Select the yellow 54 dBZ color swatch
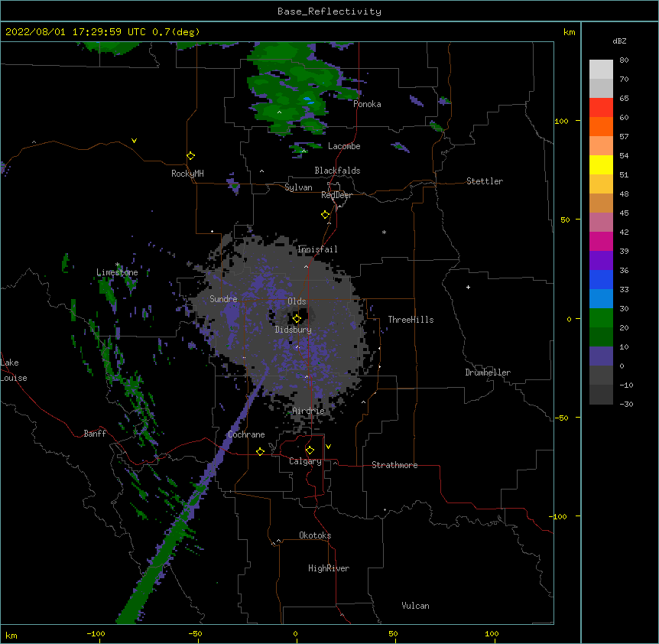This screenshot has width=659, height=644. click(601, 164)
